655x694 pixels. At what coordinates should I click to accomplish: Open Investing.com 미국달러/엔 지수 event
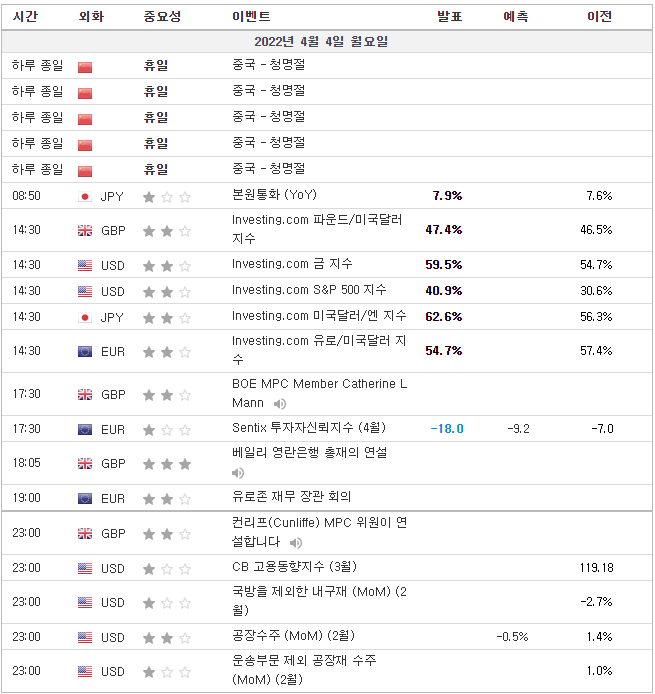319,316
